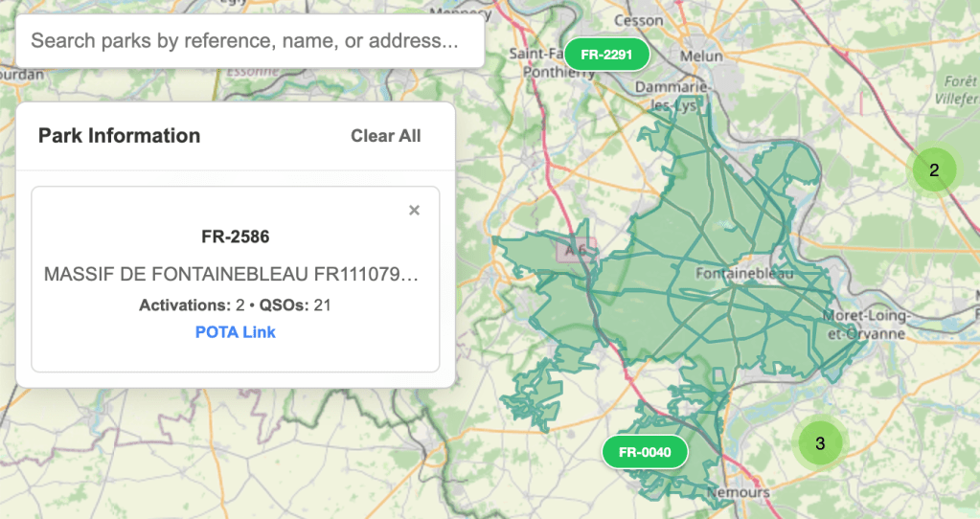Screen dimensions: 980x519
Task: Click the FR-2291 park marker
Action: coord(606,55)
